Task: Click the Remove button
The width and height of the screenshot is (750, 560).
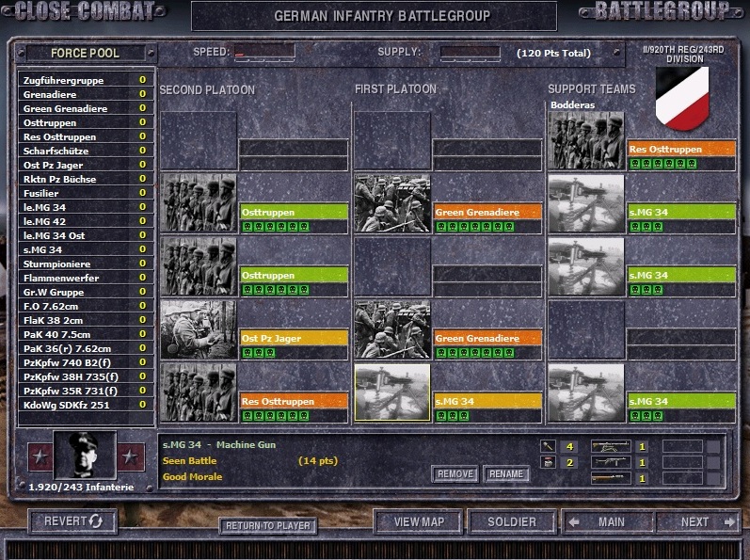Action: click(455, 474)
